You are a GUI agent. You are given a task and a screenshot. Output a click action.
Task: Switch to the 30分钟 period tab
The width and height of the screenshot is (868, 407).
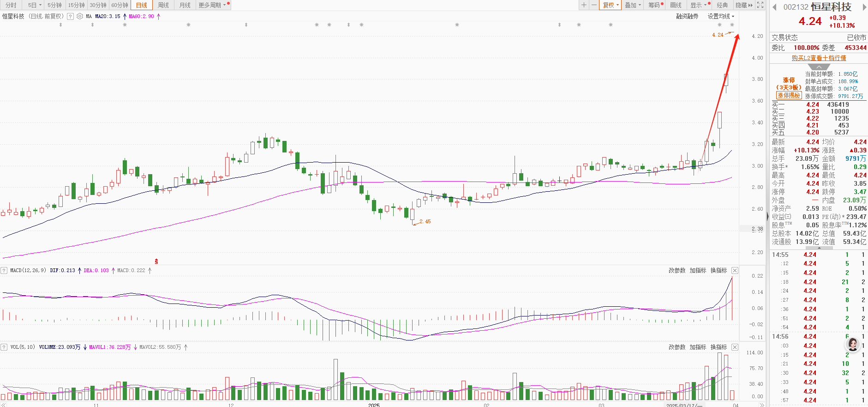pos(98,5)
